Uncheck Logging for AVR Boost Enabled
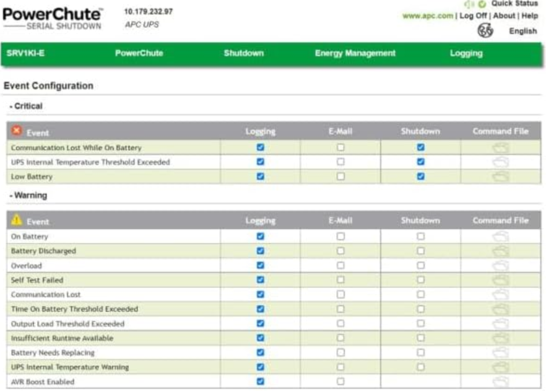The width and height of the screenshot is (546, 392). point(261,381)
